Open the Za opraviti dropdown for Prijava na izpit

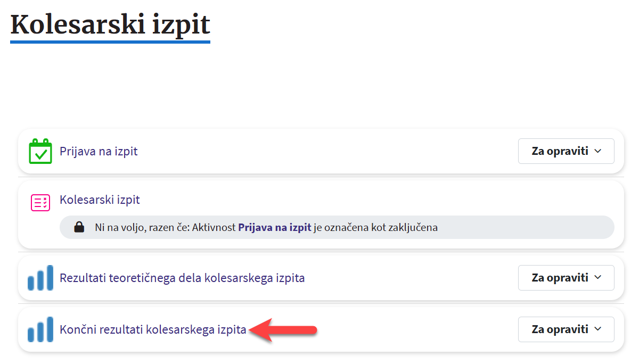566,151
